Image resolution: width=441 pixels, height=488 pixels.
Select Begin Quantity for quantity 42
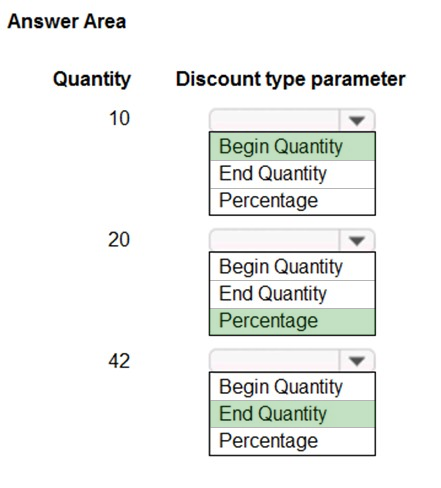[292, 387]
